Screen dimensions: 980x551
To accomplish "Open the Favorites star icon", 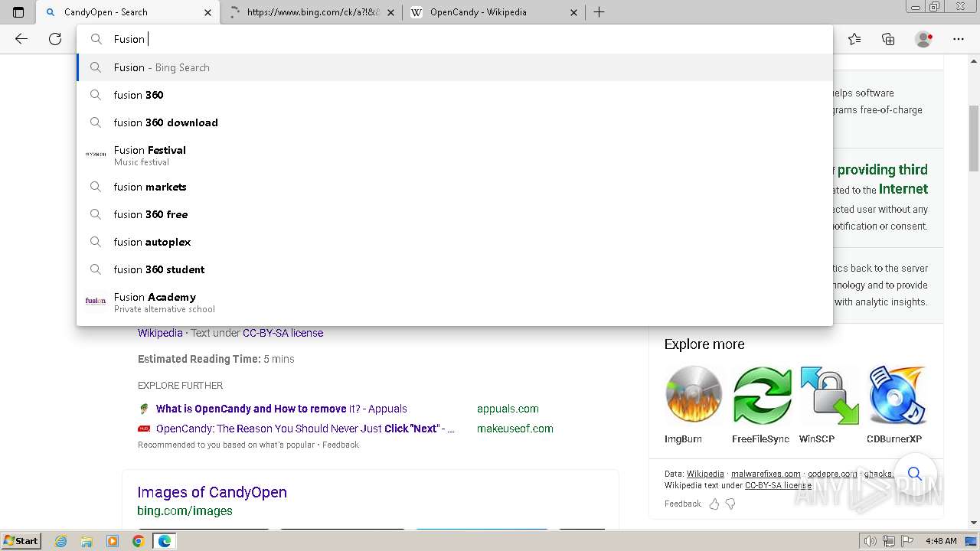I will click(854, 39).
